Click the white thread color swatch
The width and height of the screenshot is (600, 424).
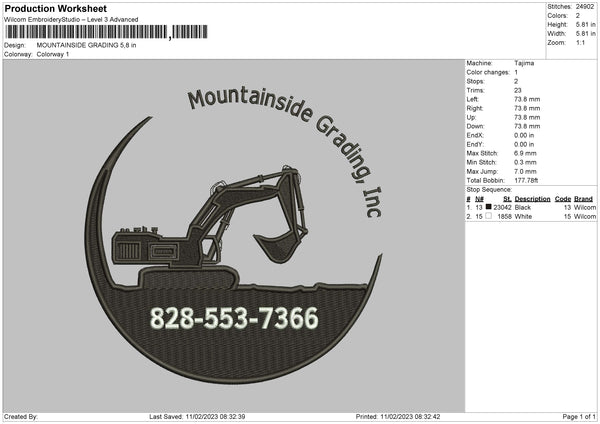pos(488,216)
